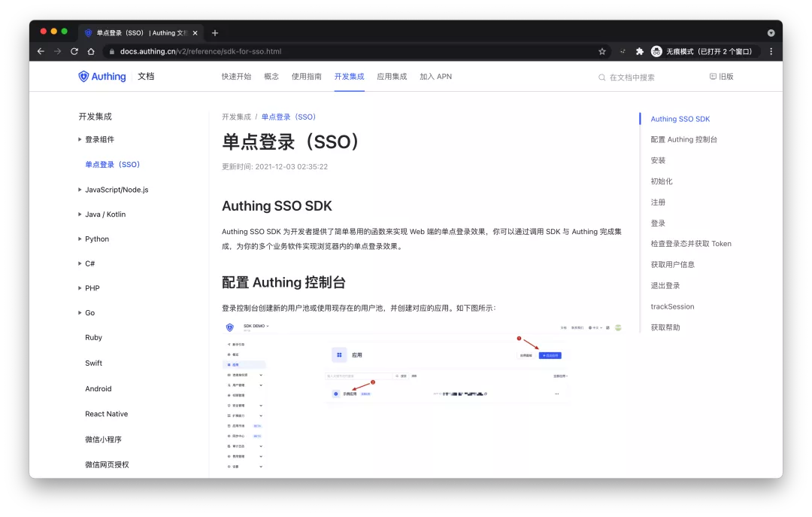
Task: Jump to 配置 Authing 控制台 section
Action: pos(683,139)
